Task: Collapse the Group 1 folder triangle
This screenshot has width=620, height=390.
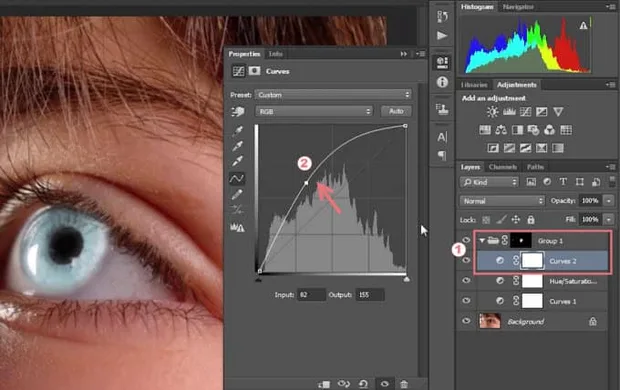Action: point(482,240)
